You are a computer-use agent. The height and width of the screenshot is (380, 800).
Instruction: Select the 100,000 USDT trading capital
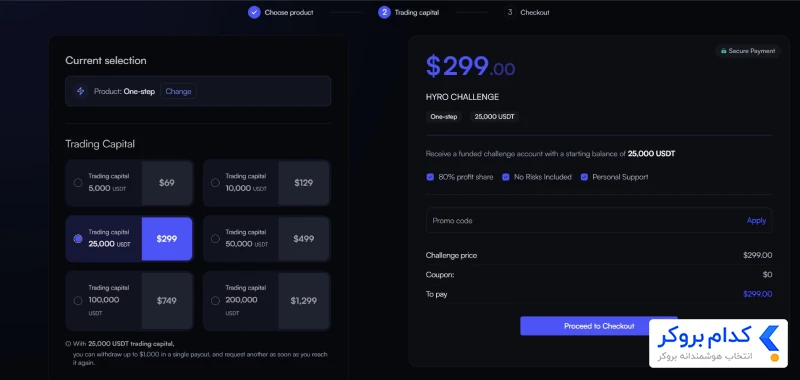(129, 301)
